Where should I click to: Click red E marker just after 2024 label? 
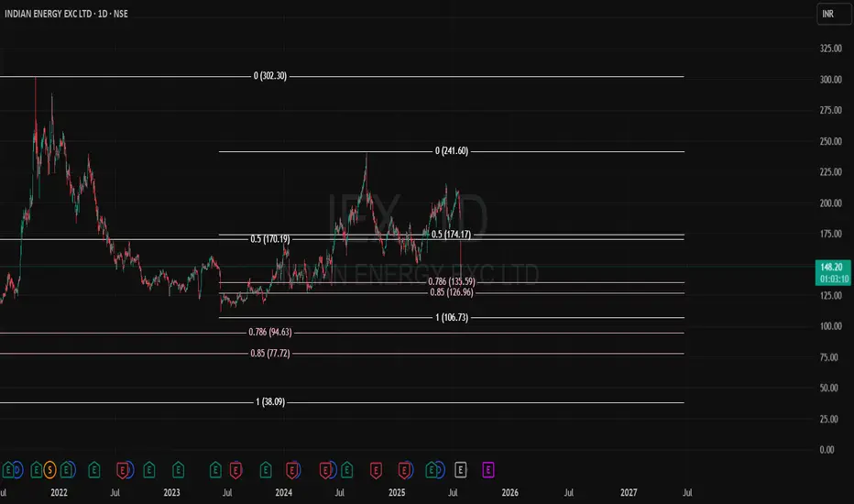pos(292,470)
